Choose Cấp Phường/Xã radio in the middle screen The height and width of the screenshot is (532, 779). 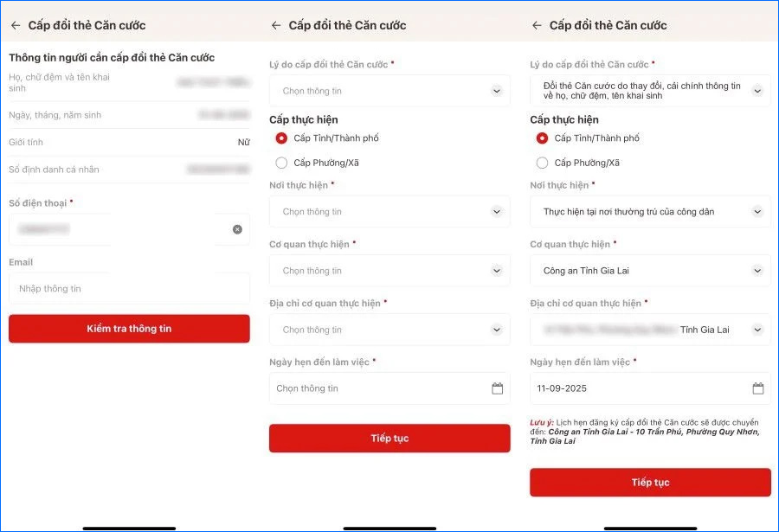(281, 163)
